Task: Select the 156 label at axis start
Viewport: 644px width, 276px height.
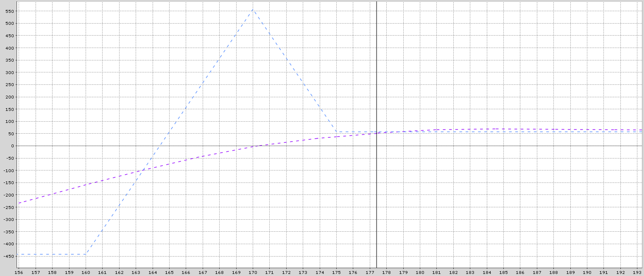Action: point(18,273)
